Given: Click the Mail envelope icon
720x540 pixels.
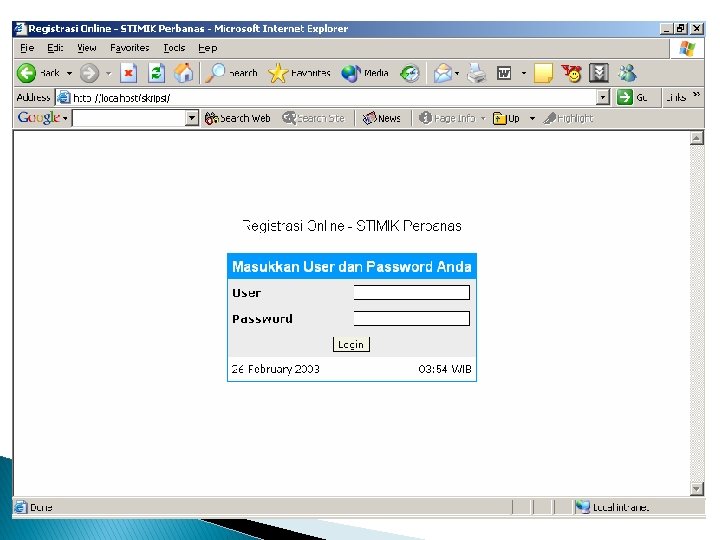Looking at the screenshot, I should 443,73.
